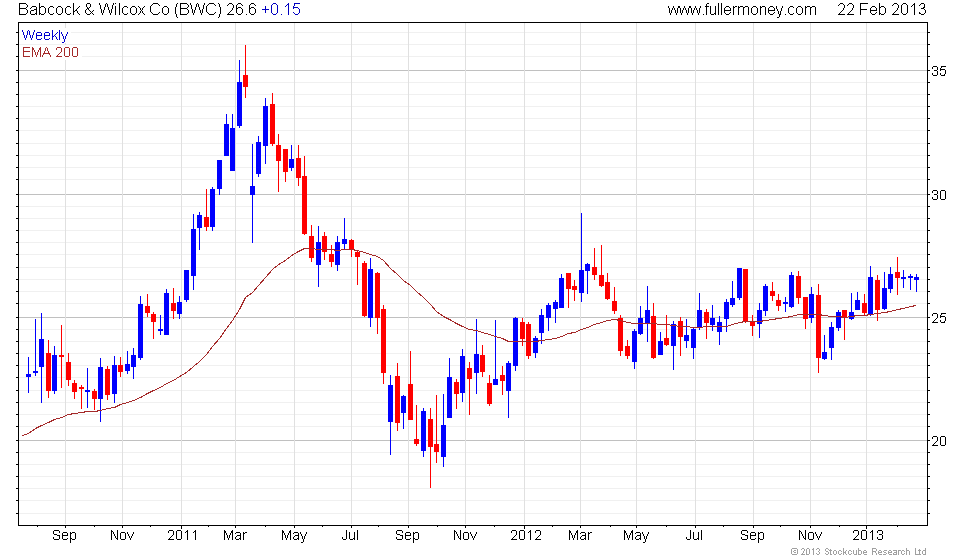Click the last price '26.6' in title

click(241, 9)
